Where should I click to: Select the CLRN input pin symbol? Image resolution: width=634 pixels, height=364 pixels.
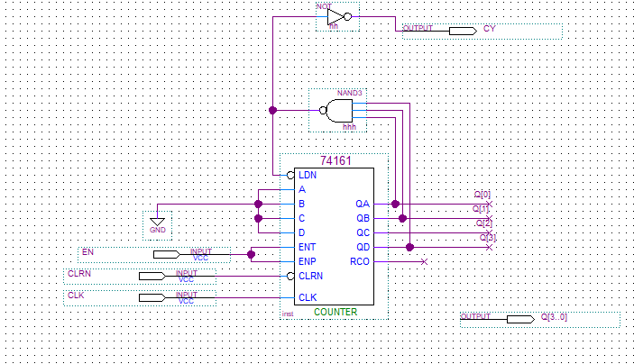coord(152,277)
